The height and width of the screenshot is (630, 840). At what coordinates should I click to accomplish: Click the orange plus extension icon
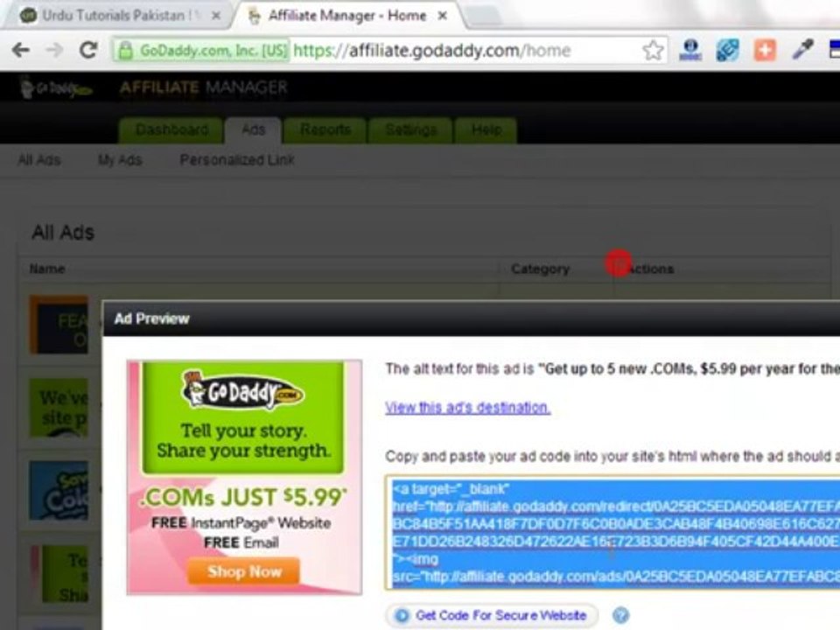coord(765,51)
